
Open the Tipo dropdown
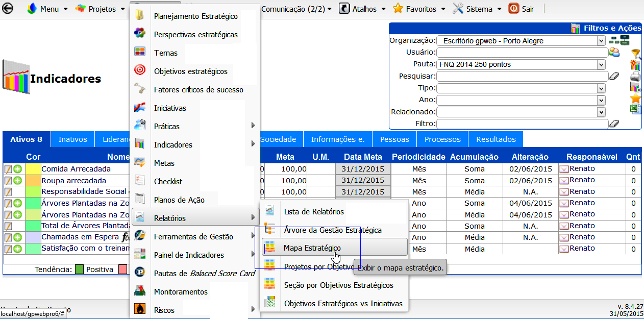(521, 88)
